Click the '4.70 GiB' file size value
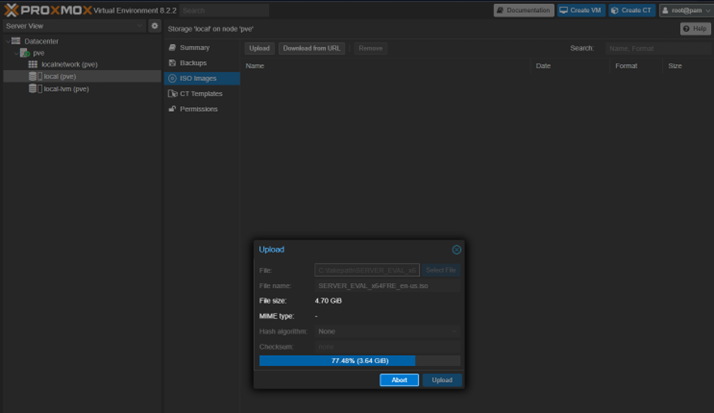This screenshot has width=714, height=413. [328, 301]
